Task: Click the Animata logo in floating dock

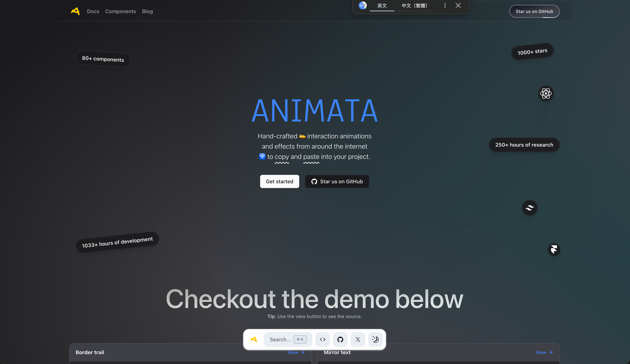Action: 254,339
